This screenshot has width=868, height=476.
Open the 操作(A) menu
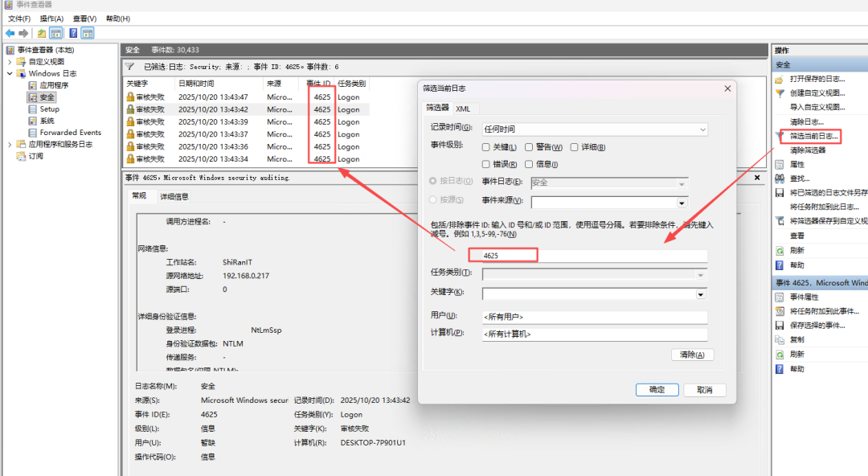point(51,18)
